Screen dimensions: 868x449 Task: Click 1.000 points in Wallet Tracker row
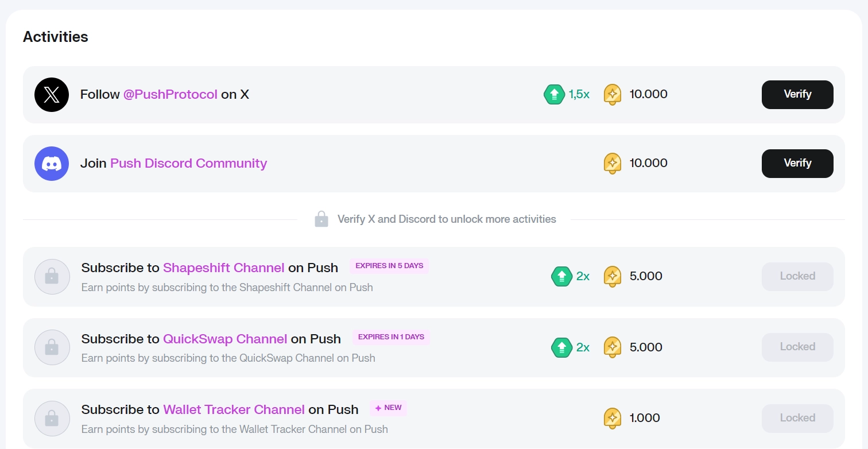pos(645,418)
